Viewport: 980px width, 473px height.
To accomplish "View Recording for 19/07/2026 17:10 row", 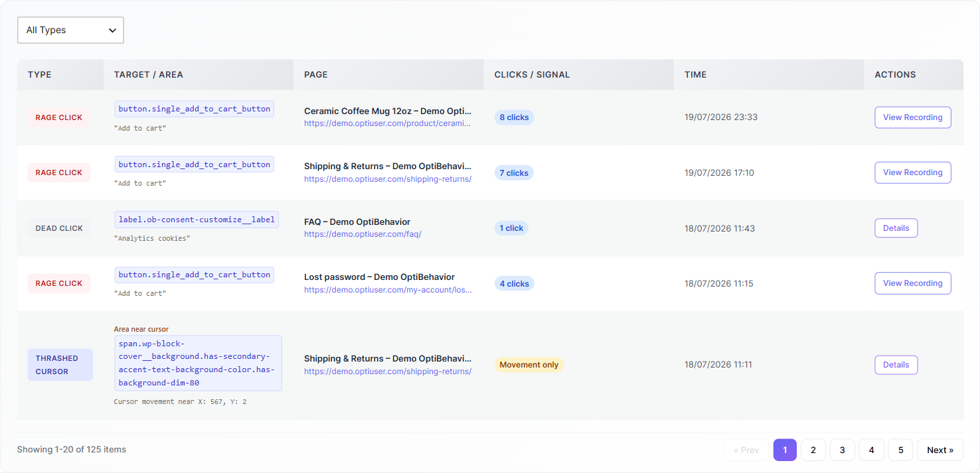I will [x=912, y=172].
